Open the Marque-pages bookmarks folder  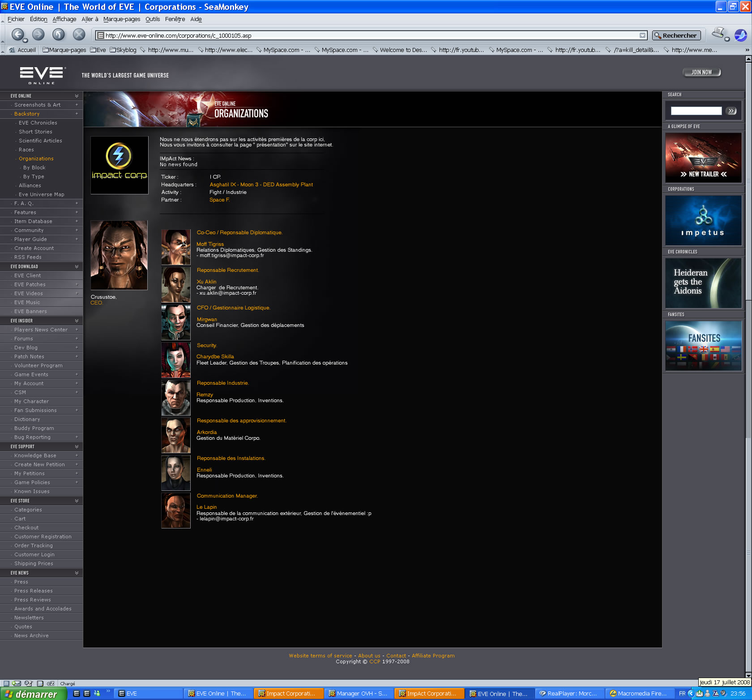tap(64, 50)
